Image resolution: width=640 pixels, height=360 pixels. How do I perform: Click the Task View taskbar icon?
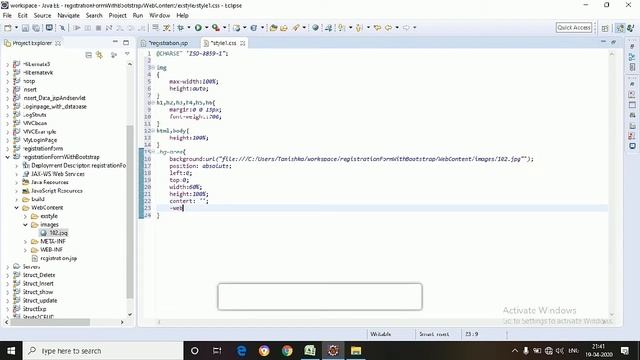pyautogui.click(x=217, y=351)
